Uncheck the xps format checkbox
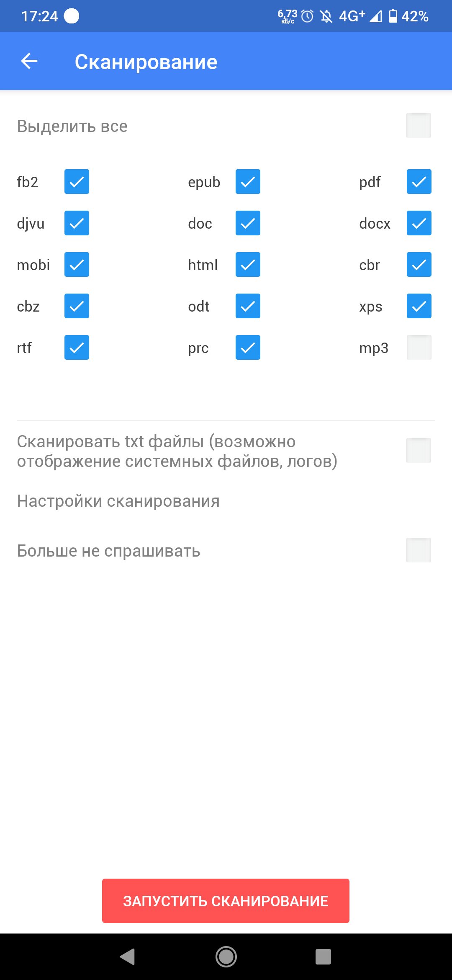The width and height of the screenshot is (452, 980). click(x=419, y=306)
